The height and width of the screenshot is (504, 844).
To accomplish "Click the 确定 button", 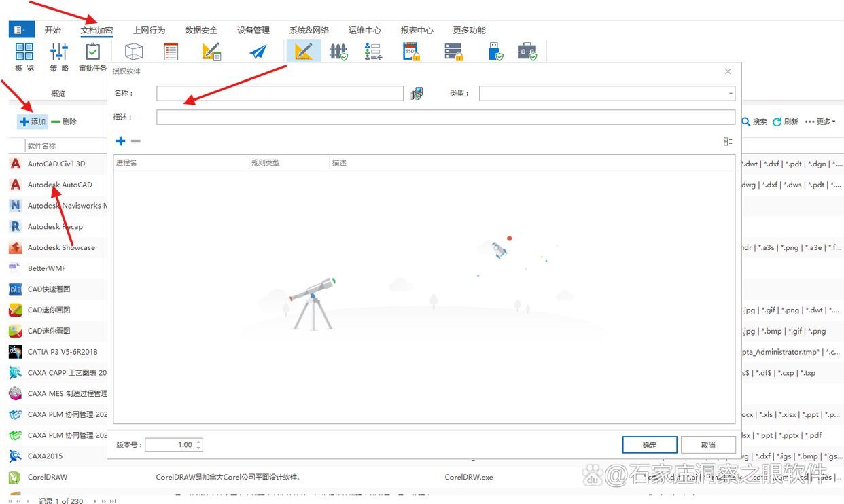I will pyautogui.click(x=650, y=445).
